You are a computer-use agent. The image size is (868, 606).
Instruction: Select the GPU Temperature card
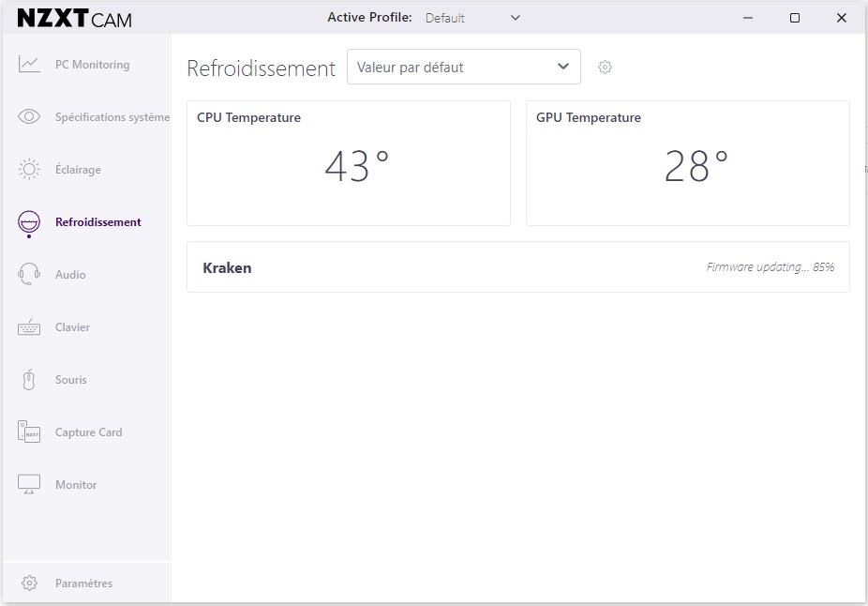click(687, 163)
